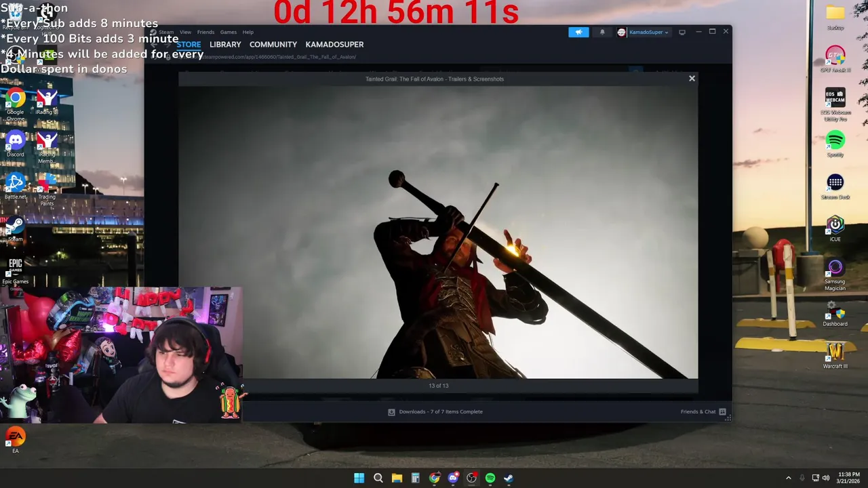Open the GPU Tweak III shortcut
The height and width of the screenshot is (488, 868).
coord(835,60)
